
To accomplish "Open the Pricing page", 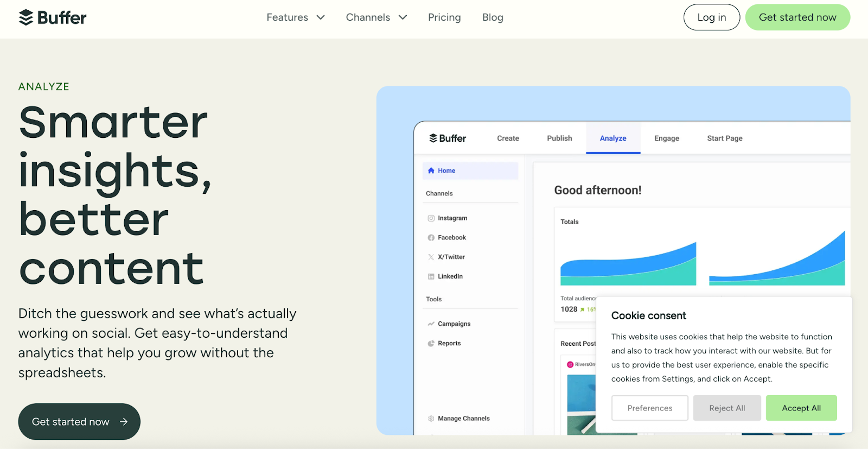I will point(444,17).
